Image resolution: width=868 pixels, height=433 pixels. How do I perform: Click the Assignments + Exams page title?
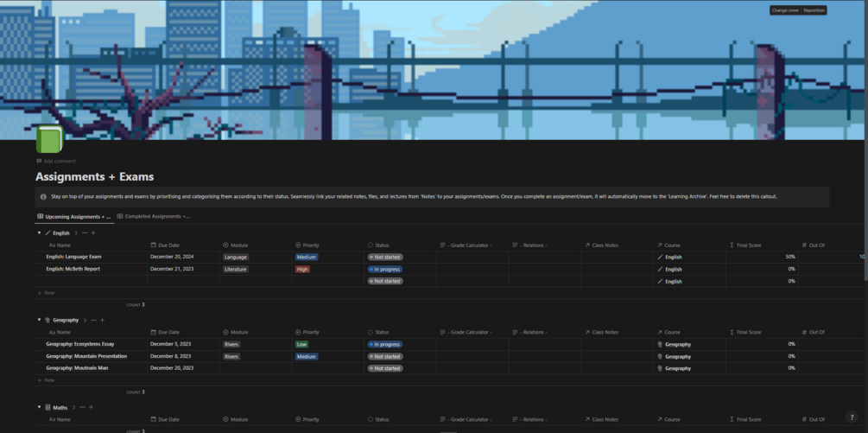(x=95, y=176)
